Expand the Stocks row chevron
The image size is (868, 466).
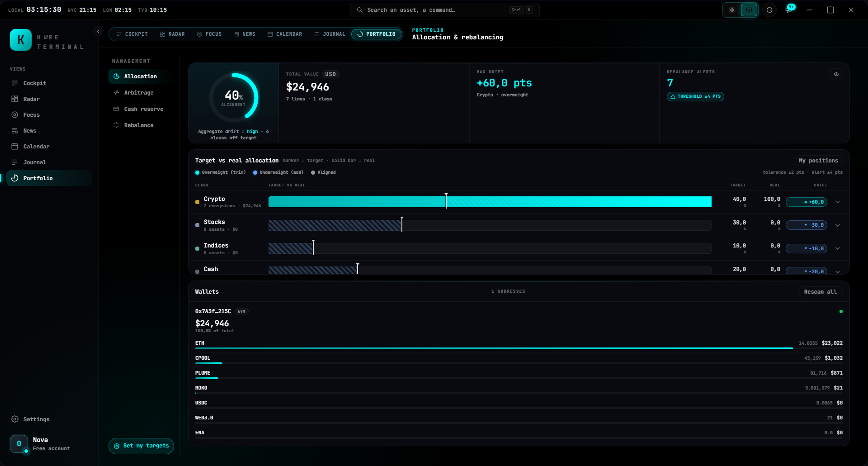pyautogui.click(x=838, y=225)
